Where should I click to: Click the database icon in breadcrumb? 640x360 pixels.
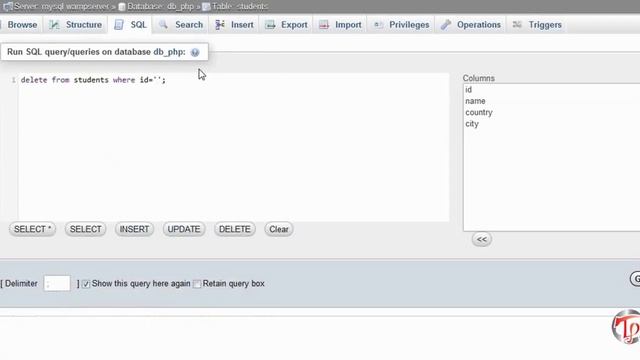(122, 7)
